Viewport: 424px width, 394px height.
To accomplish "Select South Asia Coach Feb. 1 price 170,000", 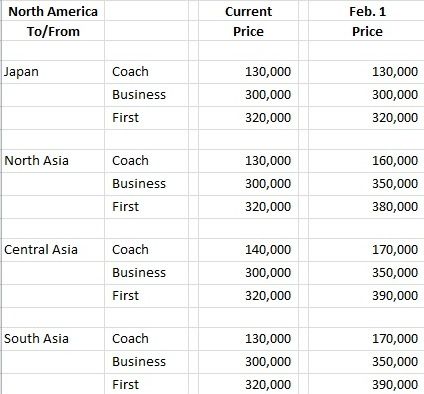I will (x=367, y=339).
